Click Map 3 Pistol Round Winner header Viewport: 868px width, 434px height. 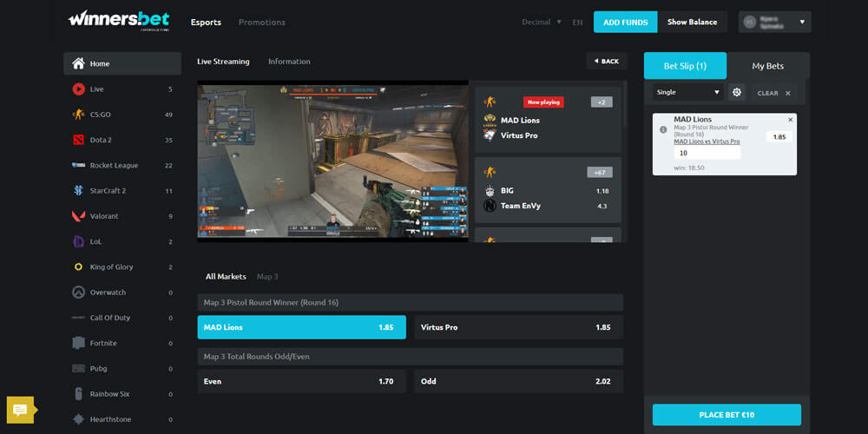pos(411,303)
